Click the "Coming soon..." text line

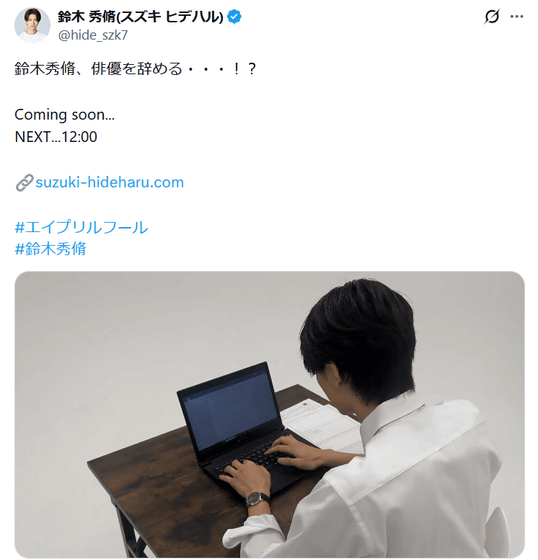coord(65,115)
